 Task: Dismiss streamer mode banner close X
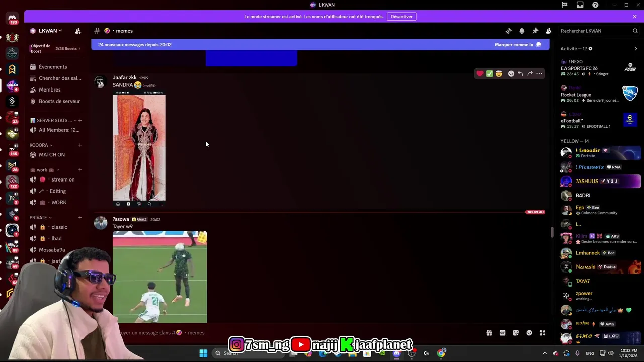click(635, 17)
